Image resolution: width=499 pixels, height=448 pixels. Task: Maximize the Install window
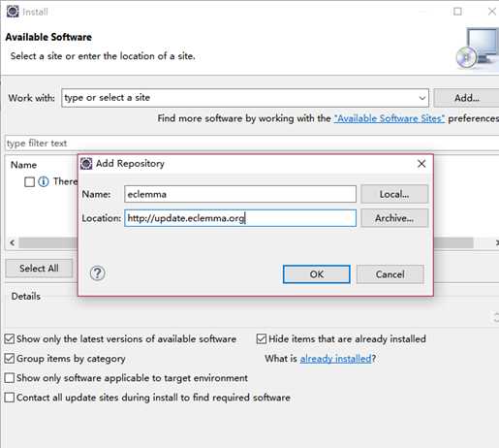(x=457, y=12)
